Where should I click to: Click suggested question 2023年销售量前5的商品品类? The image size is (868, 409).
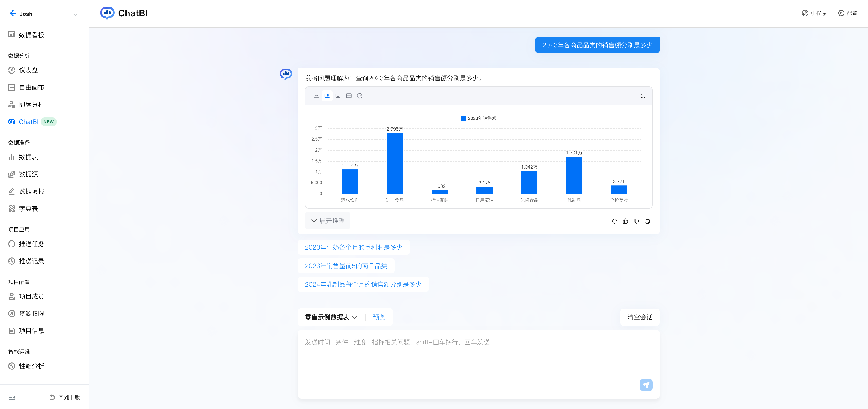[346, 266]
